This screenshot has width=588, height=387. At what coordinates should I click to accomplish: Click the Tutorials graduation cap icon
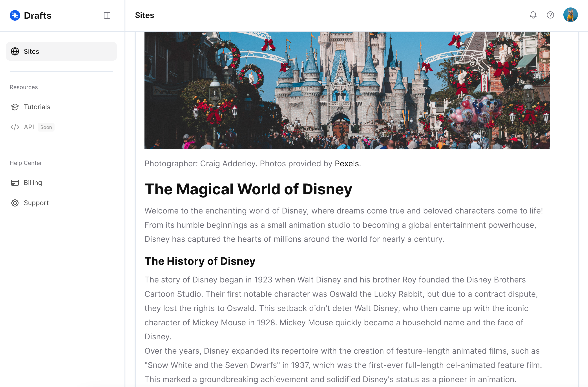(15, 107)
